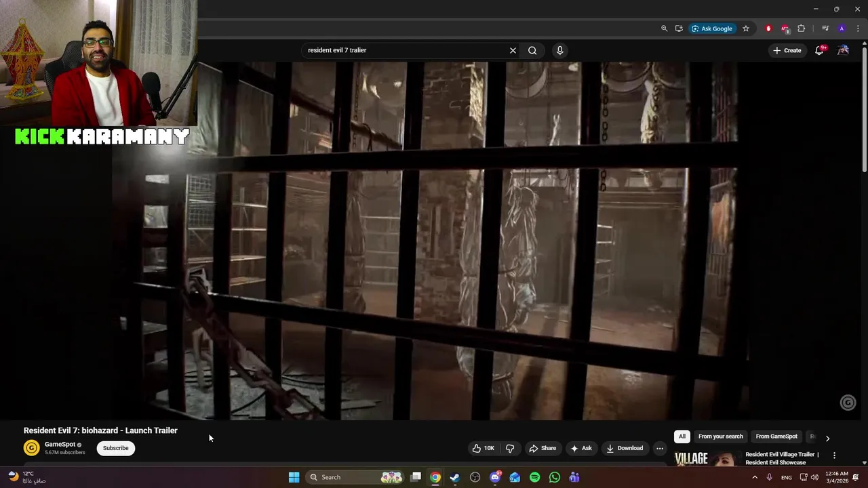The height and width of the screenshot is (488, 868).
Task: Open Outlook from the taskbar
Action: [x=515, y=477]
